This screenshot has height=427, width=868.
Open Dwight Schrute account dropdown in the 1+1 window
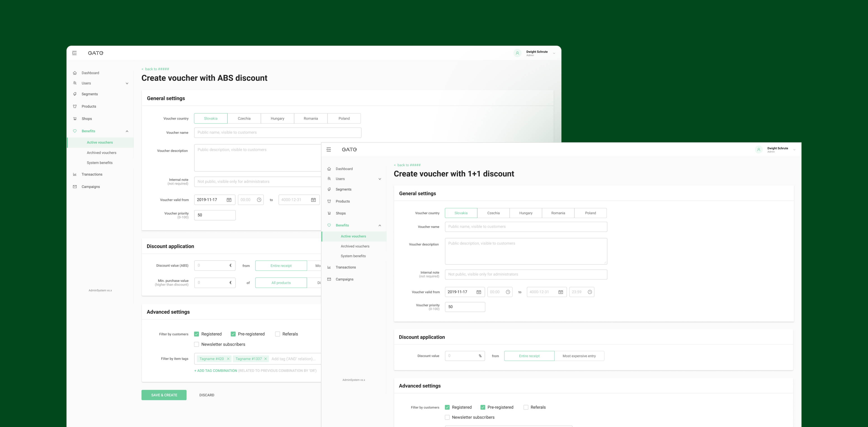point(794,150)
